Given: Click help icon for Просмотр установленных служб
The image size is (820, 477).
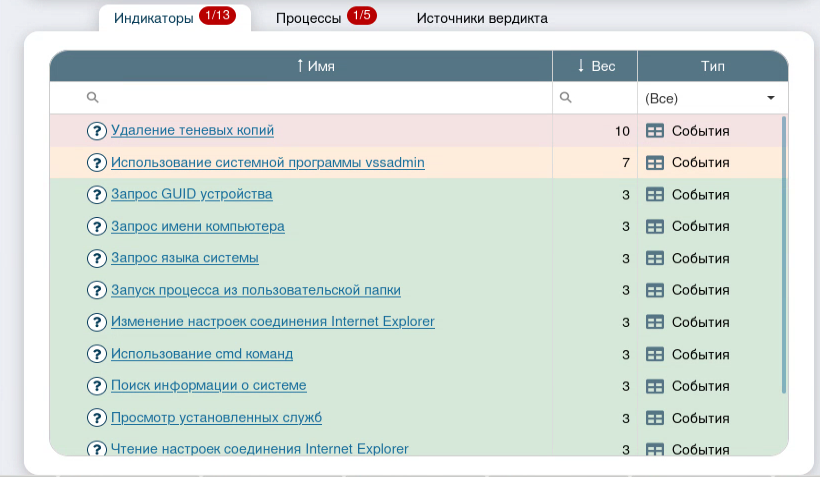Looking at the screenshot, I should (97, 418).
